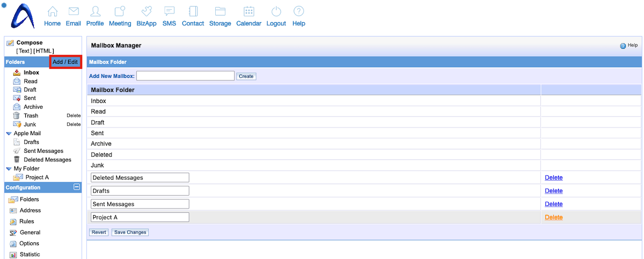Viewport: 644px width, 259px height.
Task: Click the Add New Mailbox text field
Action: coord(185,76)
